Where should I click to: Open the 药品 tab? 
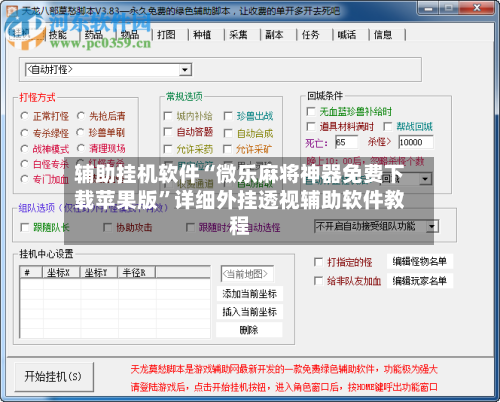(x=94, y=35)
